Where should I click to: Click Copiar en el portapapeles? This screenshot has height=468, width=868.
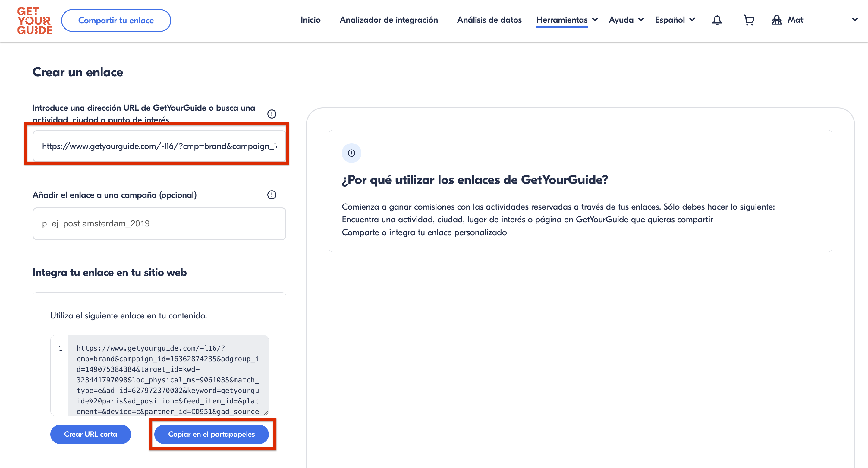tap(211, 434)
